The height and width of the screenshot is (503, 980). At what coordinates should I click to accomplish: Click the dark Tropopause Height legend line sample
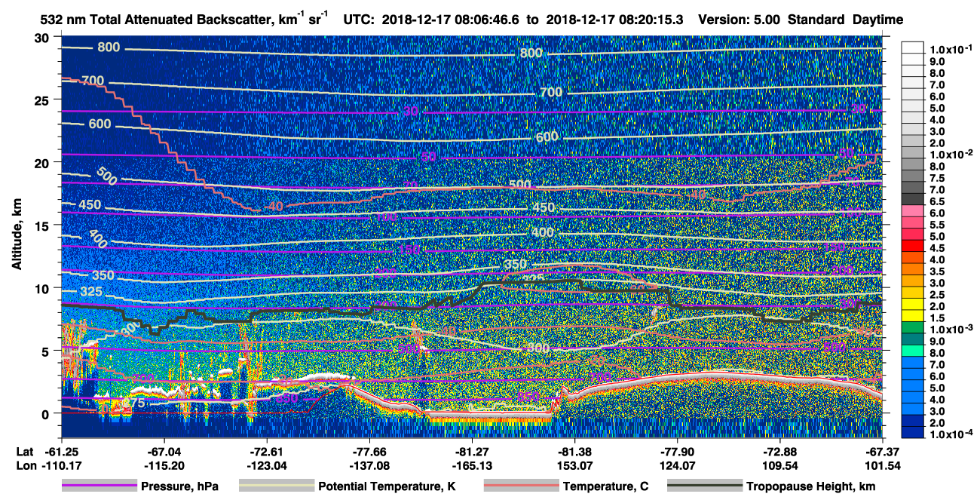(x=705, y=486)
